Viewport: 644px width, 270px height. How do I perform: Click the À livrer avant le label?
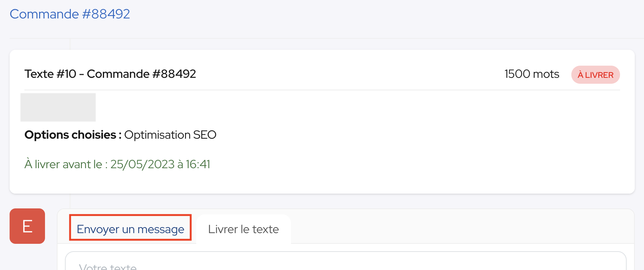point(66,164)
